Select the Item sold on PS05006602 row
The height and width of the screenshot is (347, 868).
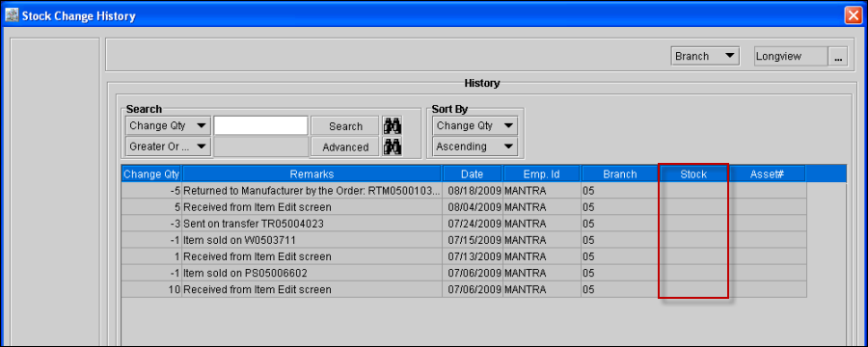pos(464,273)
